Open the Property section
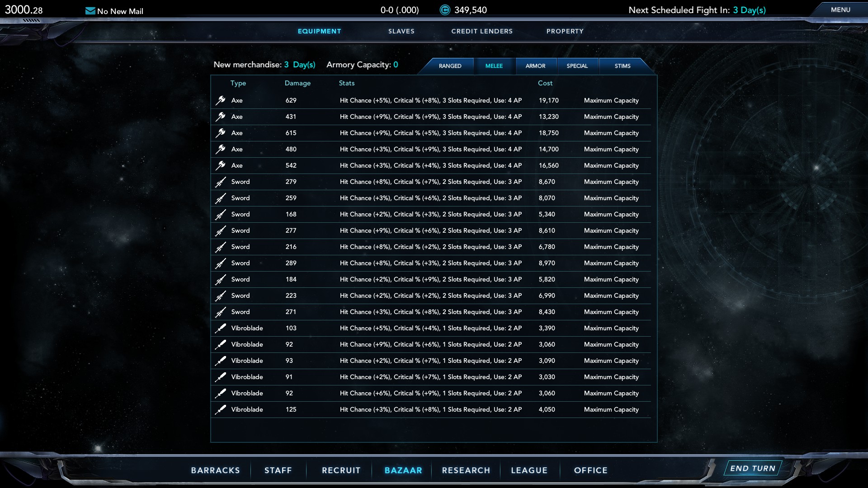 (565, 31)
